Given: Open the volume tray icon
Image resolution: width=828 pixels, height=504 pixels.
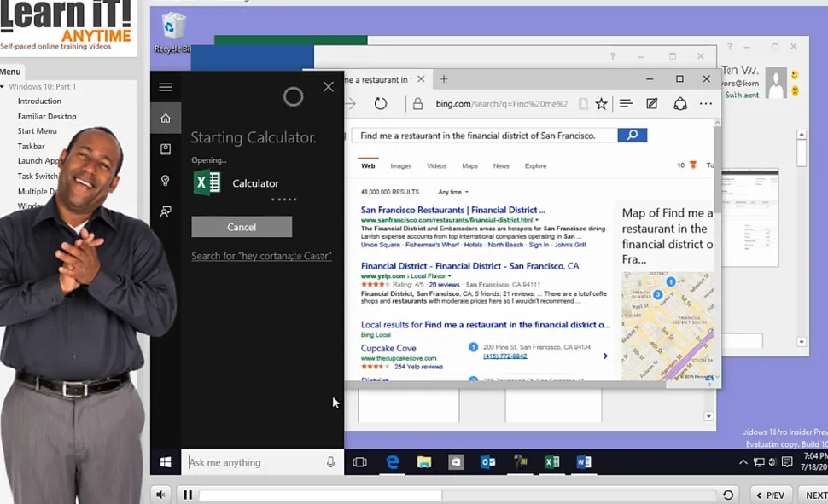Looking at the screenshot, I should (x=773, y=462).
